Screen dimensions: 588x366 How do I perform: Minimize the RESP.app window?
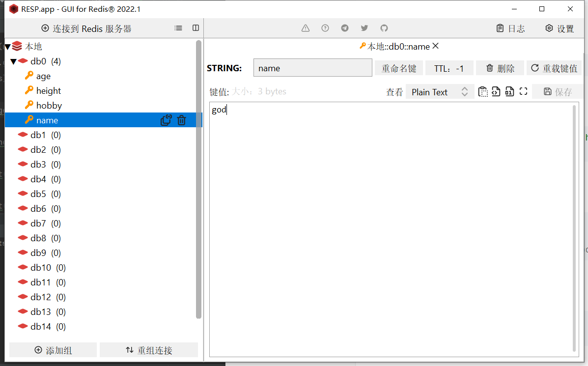(x=514, y=9)
